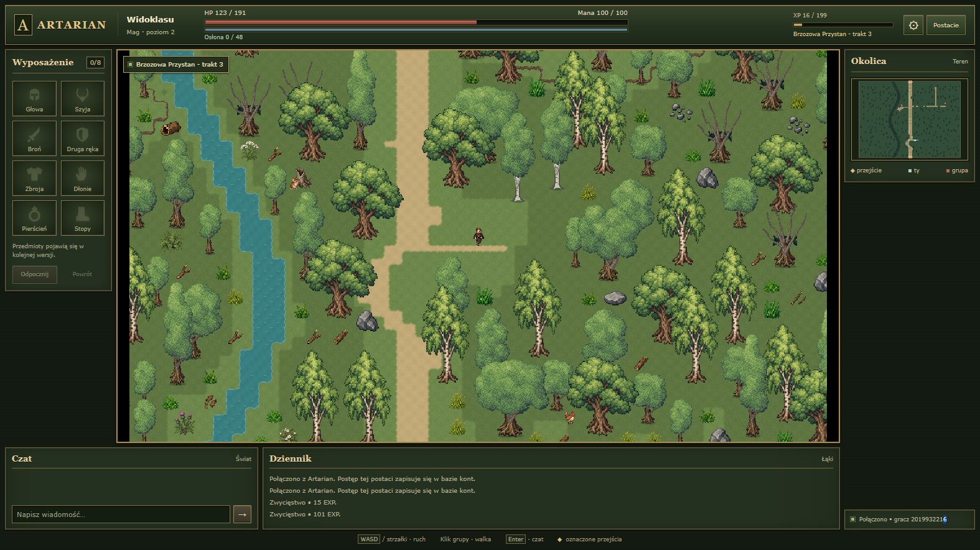Attack the chicken near the bottom trees
The image size is (980, 550).
(x=569, y=416)
